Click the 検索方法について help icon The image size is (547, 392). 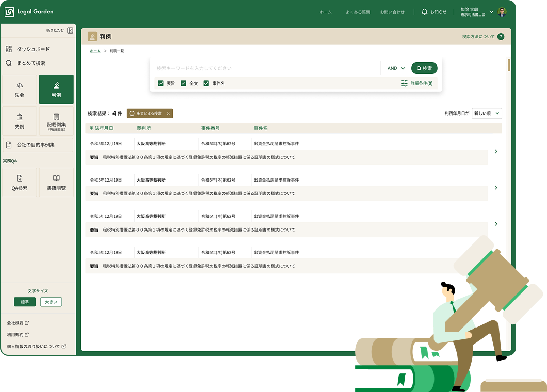pos(501,36)
